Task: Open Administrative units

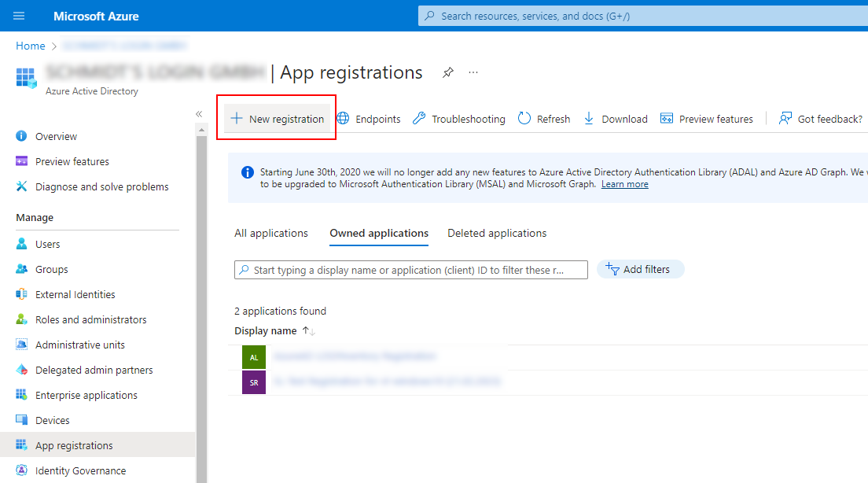Action: point(80,345)
